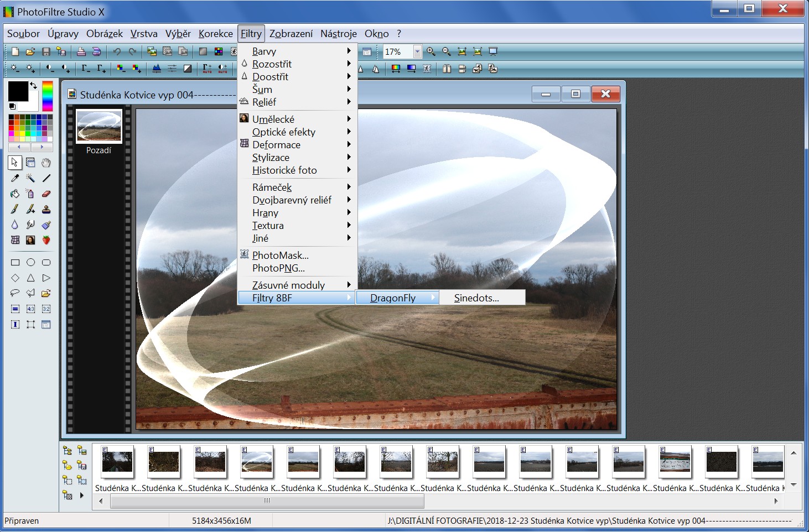Open a file using the Open folder icon

click(x=30, y=51)
